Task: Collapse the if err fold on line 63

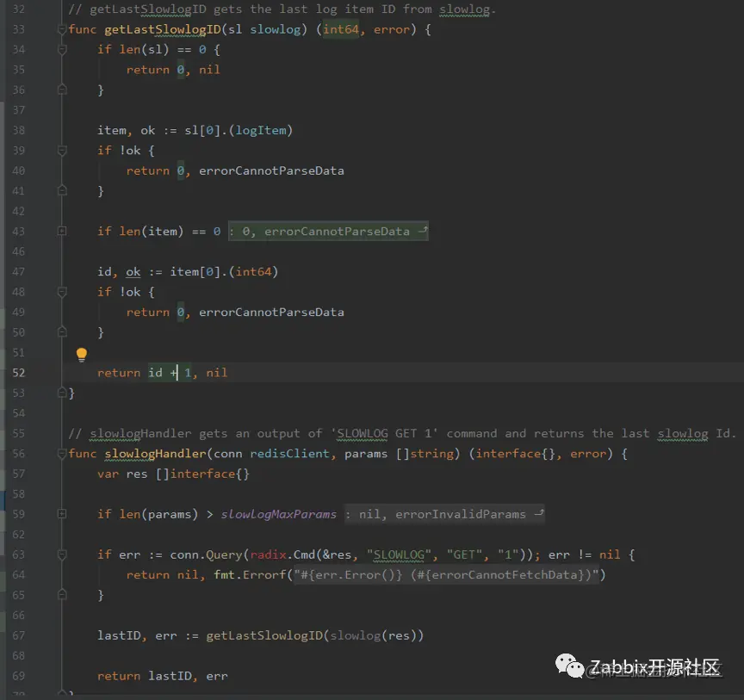Action: (x=62, y=554)
